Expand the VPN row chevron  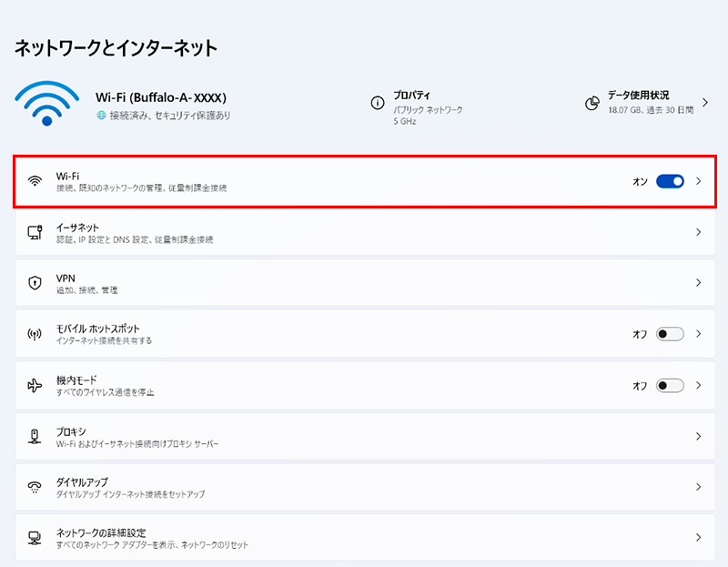coord(699,283)
